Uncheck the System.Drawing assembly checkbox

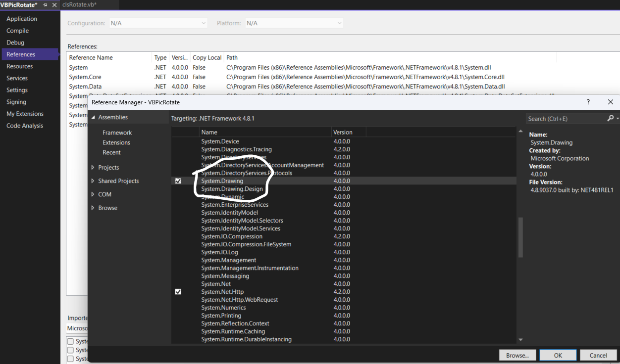[178, 181]
